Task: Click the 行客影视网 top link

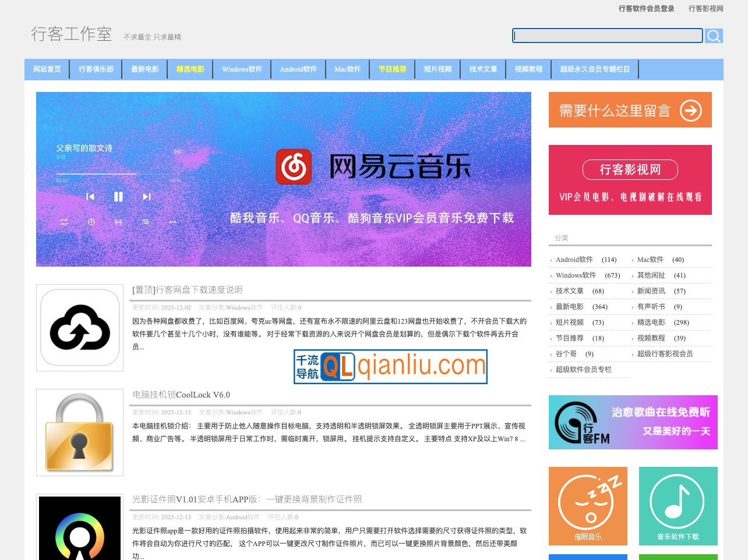Action: pos(705,9)
